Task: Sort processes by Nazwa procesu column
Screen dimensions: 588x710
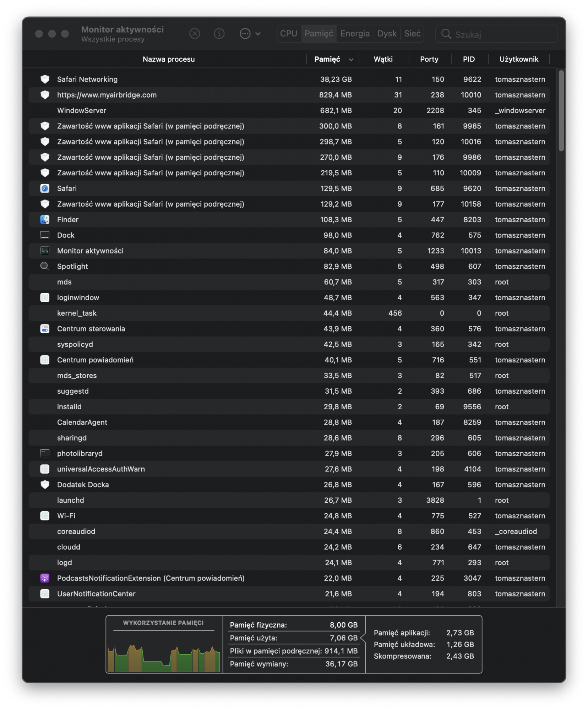Action: [x=168, y=59]
